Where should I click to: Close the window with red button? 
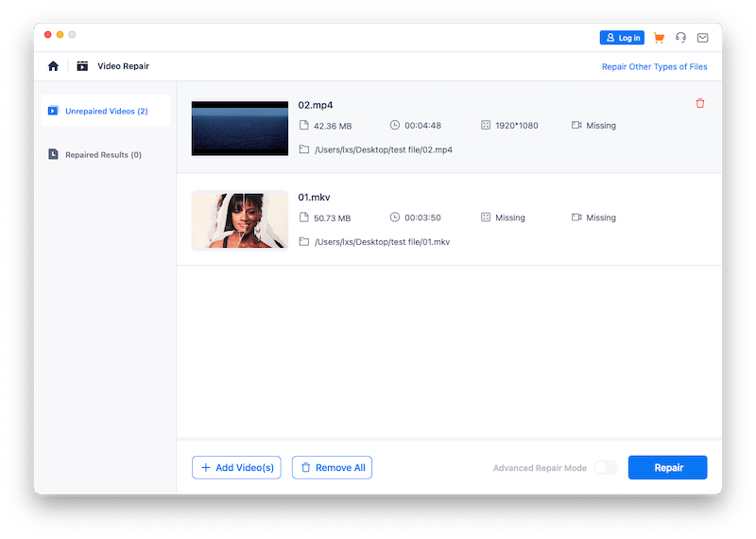click(48, 35)
